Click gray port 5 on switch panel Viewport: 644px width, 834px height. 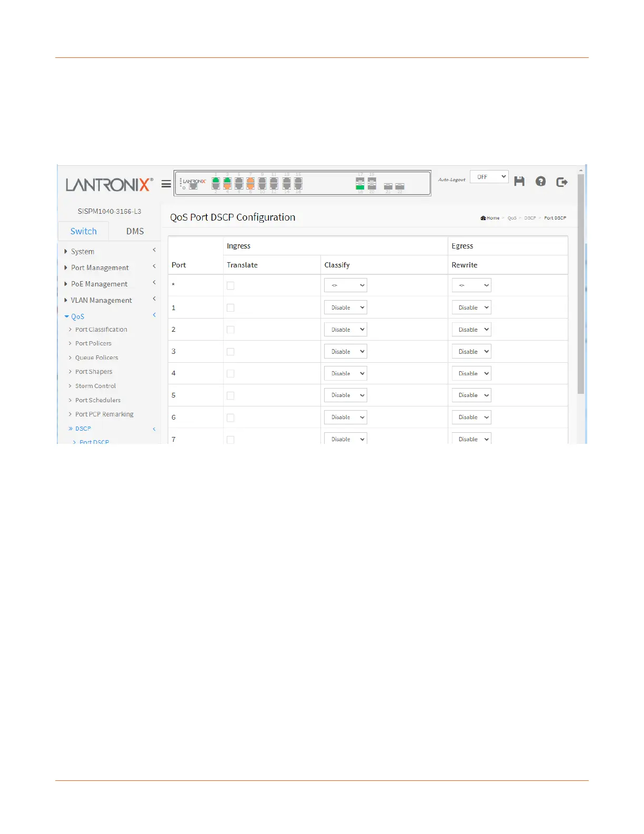tap(239, 181)
